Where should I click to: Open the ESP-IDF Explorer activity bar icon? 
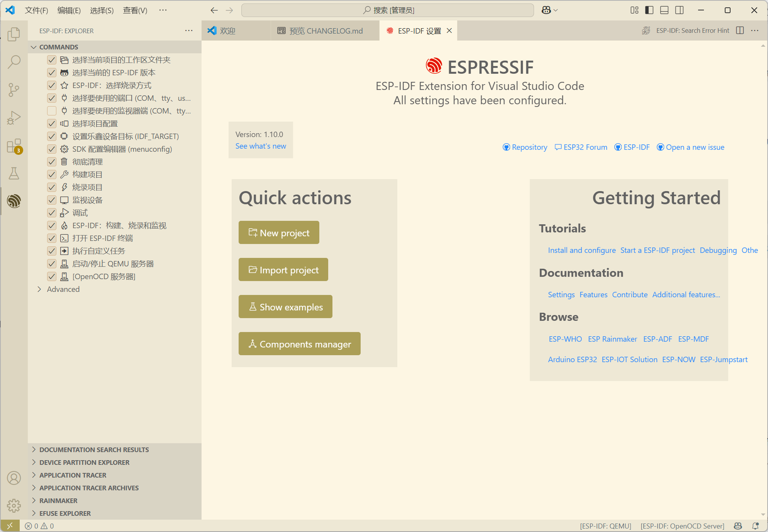14,201
